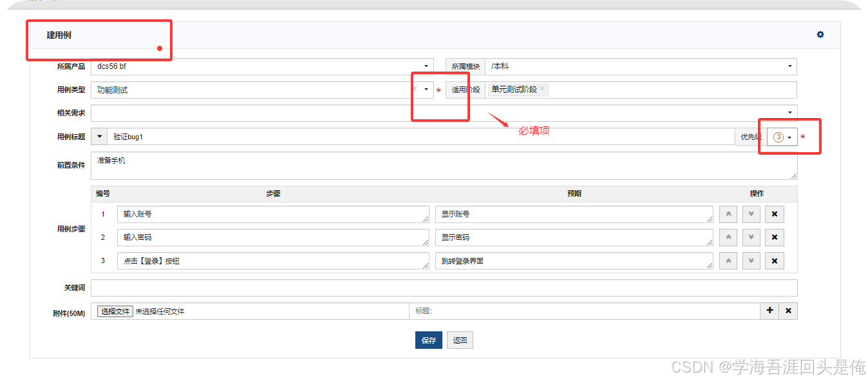The image size is (868, 381).
Task: Move step 2 down with its arrow
Action: point(751,238)
